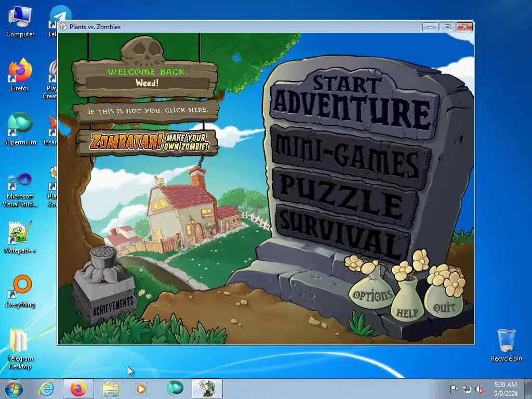Image resolution: width=532 pixels, height=399 pixels.
Task: Close the Plants vs. Zombies window
Action: (x=465, y=27)
